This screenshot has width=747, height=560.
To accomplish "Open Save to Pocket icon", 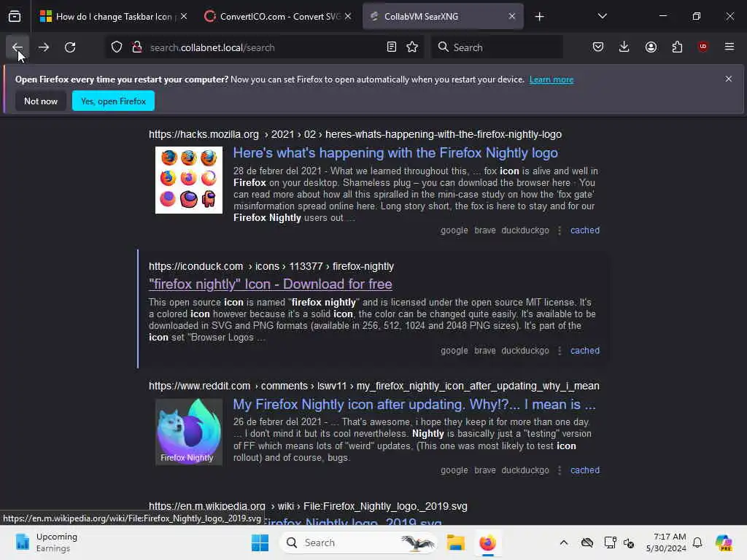I will (x=598, y=47).
